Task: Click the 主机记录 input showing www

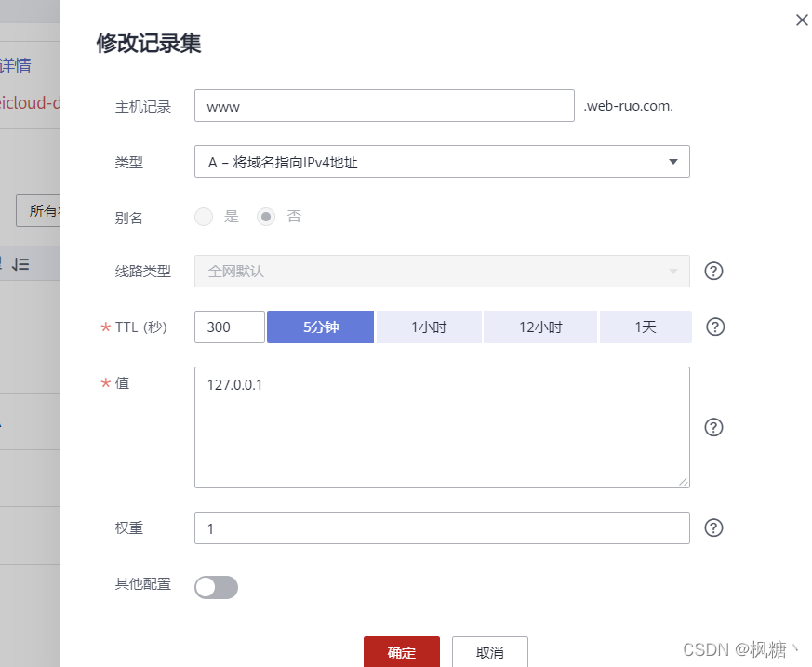Action: [384, 105]
